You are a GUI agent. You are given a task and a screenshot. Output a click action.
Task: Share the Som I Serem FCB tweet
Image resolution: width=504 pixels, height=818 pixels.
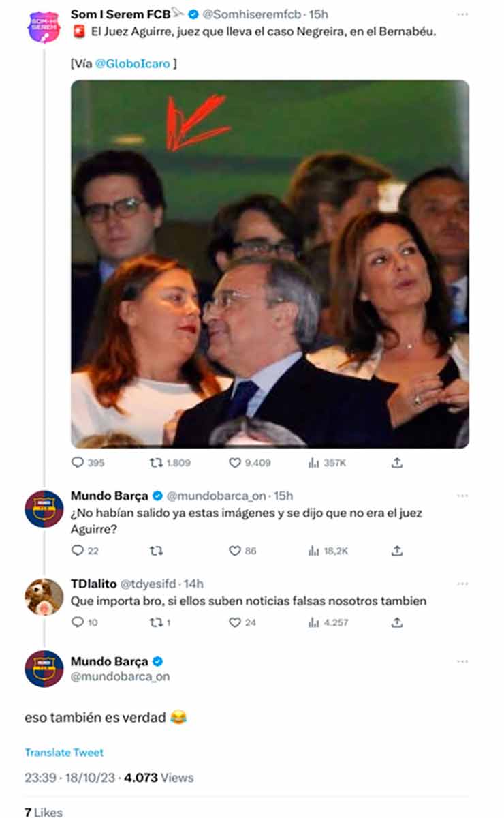point(397,463)
